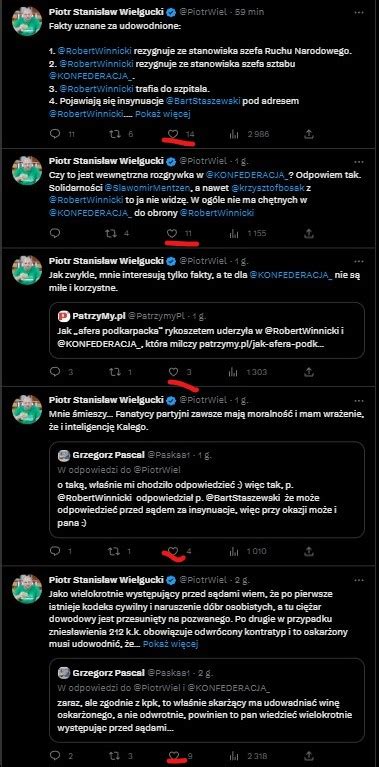Expand 'Pokaż więcej' in first tweet
Viewport: 379px width, 767px height.
click(x=162, y=114)
